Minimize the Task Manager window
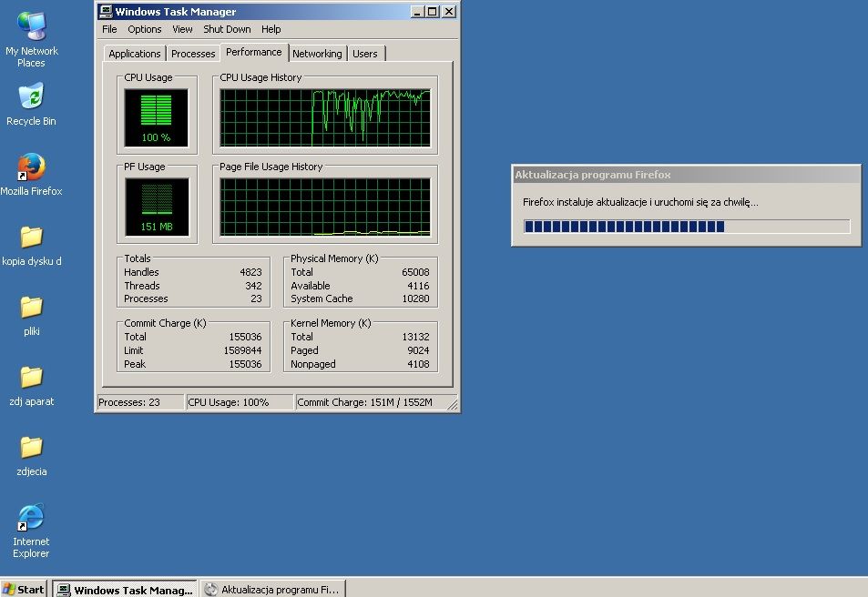 417,11
